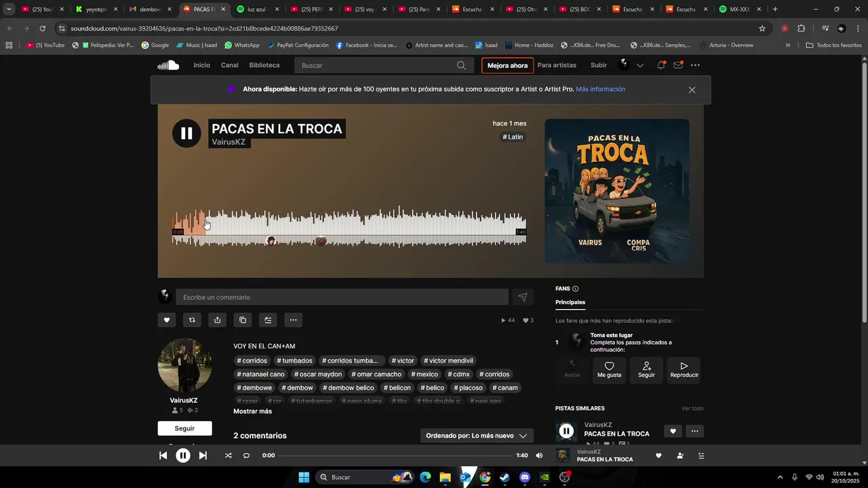Seek in the track waveform
This screenshot has width=868, height=488.
tap(349, 227)
